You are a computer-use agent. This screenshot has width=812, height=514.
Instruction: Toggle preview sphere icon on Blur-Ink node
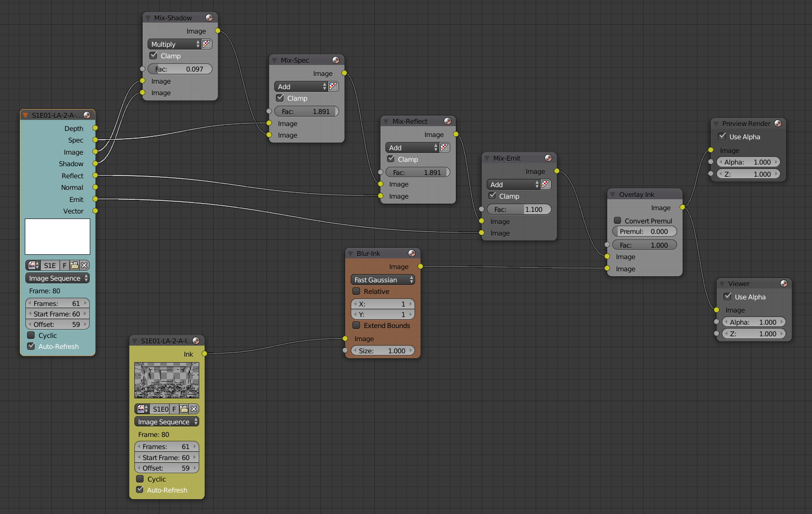(x=412, y=253)
